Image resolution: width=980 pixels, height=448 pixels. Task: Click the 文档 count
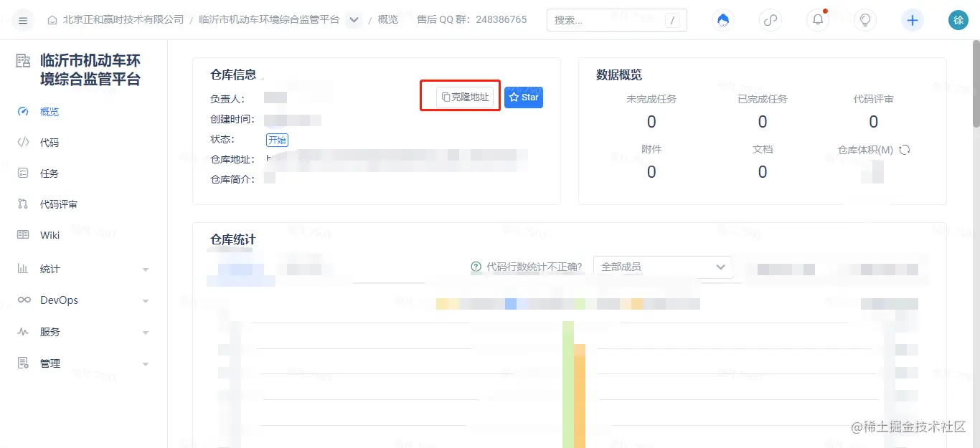coord(763,172)
